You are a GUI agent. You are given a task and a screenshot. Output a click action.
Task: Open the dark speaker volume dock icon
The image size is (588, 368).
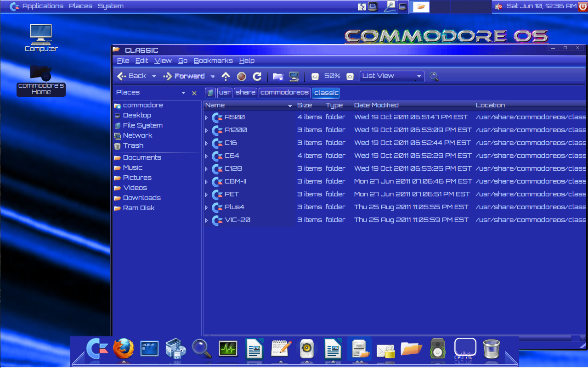437,349
